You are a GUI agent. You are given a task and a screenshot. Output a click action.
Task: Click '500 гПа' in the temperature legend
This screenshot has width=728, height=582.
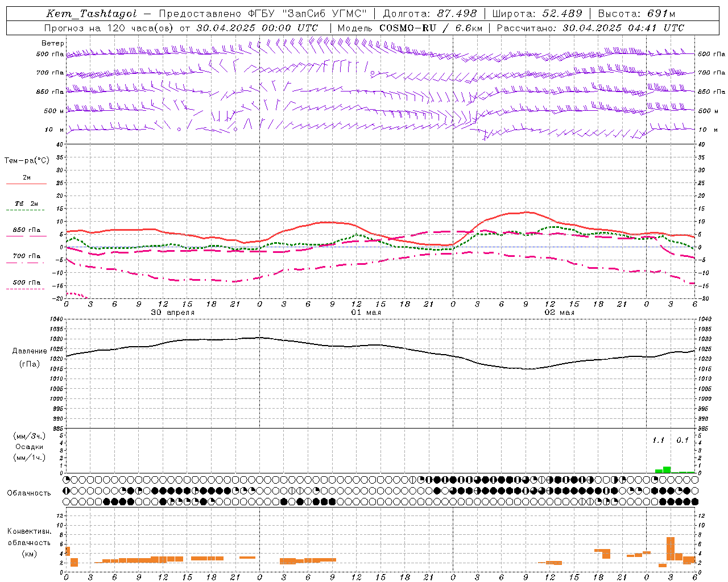pyautogui.click(x=27, y=282)
